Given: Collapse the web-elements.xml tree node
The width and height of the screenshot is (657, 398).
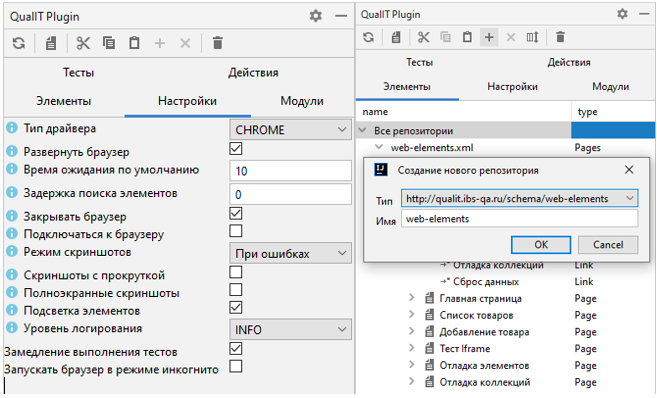Looking at the screenshot, I should (x=379, y=147).
